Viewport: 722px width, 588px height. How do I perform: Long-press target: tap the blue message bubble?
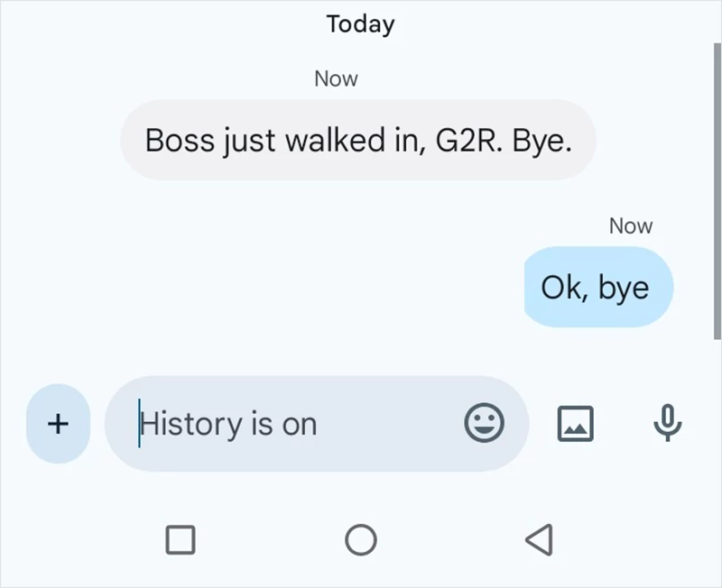point(597,287)
